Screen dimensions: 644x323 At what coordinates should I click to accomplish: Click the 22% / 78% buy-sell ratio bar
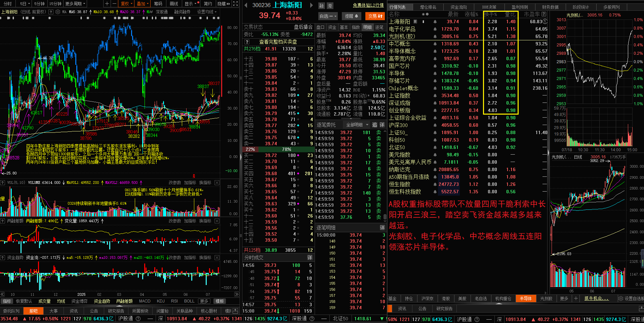point(278,149)
